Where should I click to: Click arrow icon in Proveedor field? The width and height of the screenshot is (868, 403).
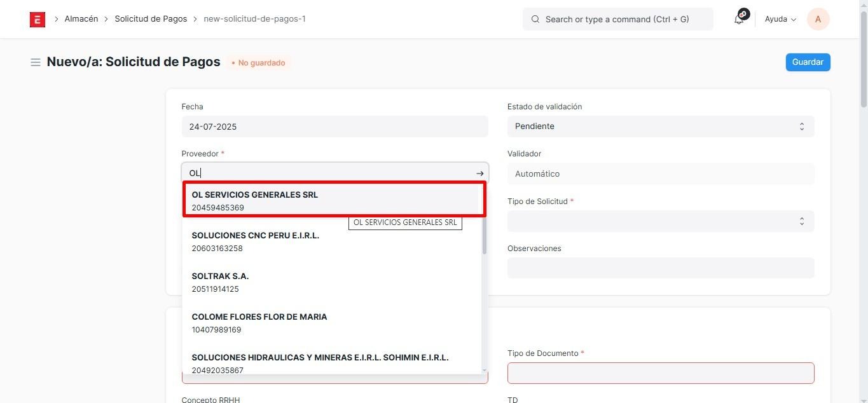click(479, 174)
